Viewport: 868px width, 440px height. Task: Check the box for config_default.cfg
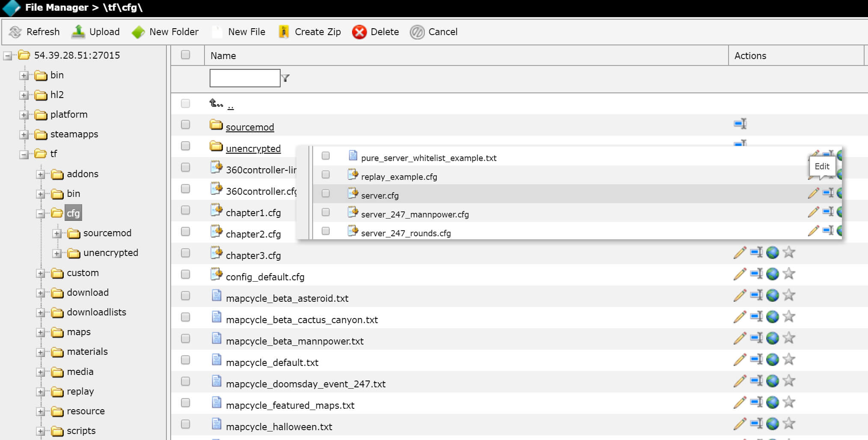pyautogui.click(x=185, y=274)
